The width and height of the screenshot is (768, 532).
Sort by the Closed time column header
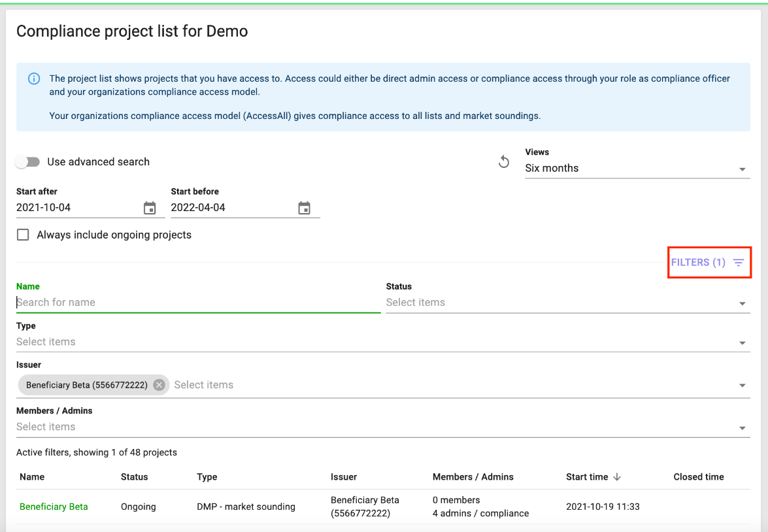click(x=699, y=476)
